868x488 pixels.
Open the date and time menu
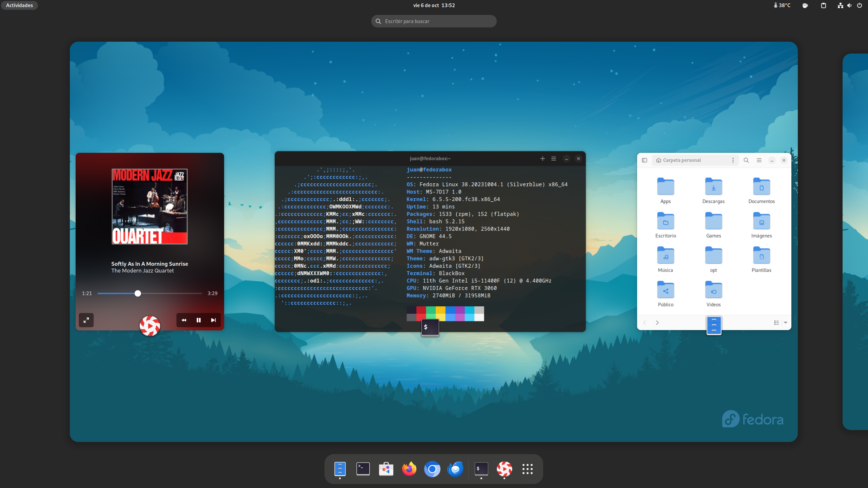(434, 5)
